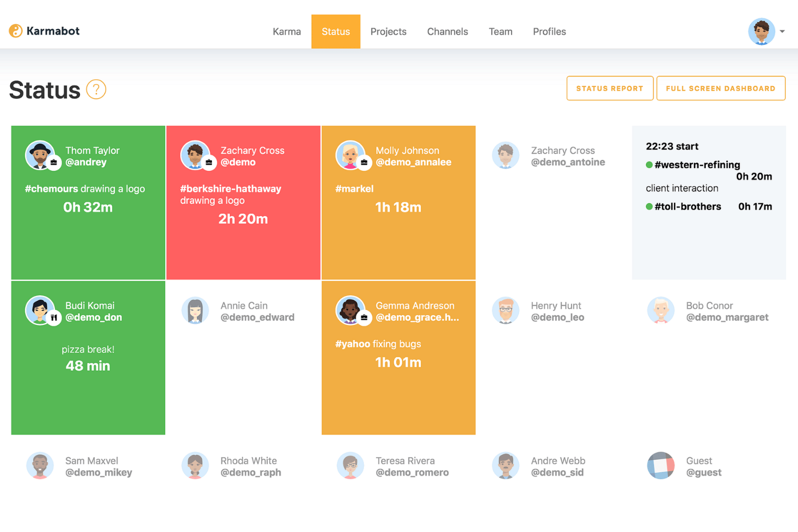Click Budi Komai's avatar
Screen dimensions: 798x532
click(40, 310)
